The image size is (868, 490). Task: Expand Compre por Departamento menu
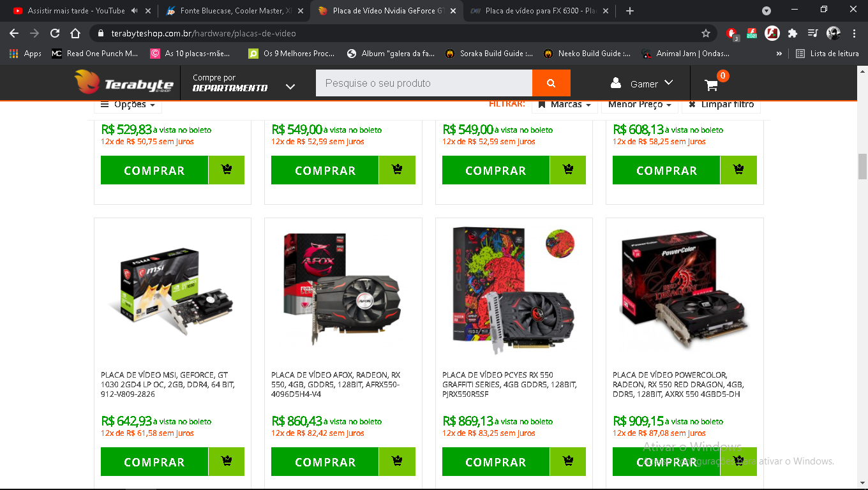244,83
